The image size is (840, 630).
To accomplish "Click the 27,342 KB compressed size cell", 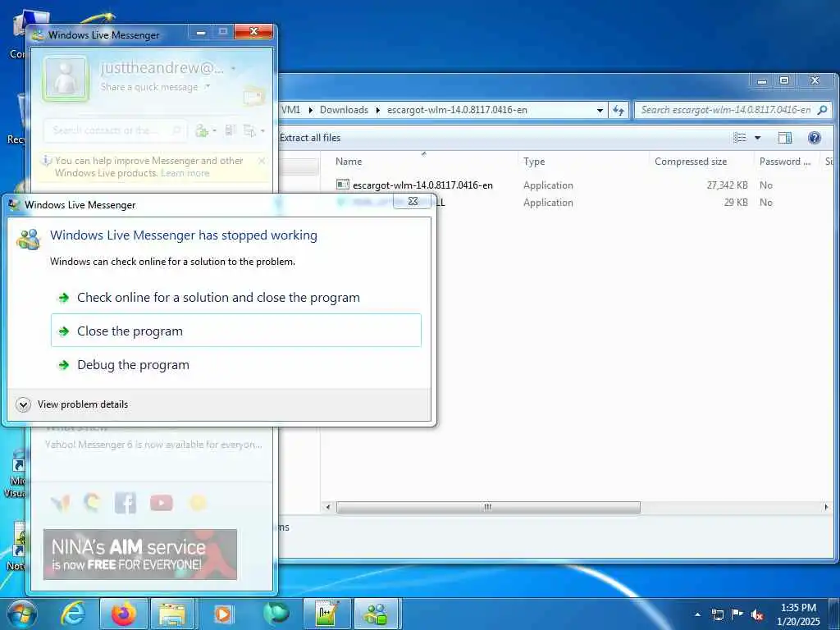I will pyautogui.click(x=727, y=185).
